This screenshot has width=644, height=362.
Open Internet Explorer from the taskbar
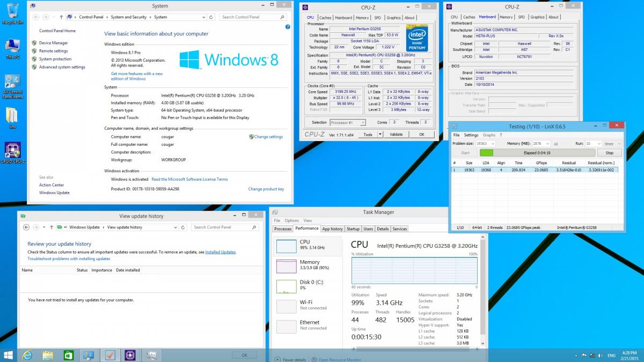pos(27,355)
